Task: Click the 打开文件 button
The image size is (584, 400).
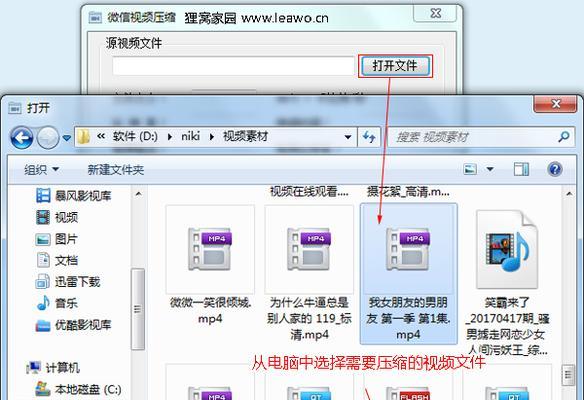Action: [395, 66]
